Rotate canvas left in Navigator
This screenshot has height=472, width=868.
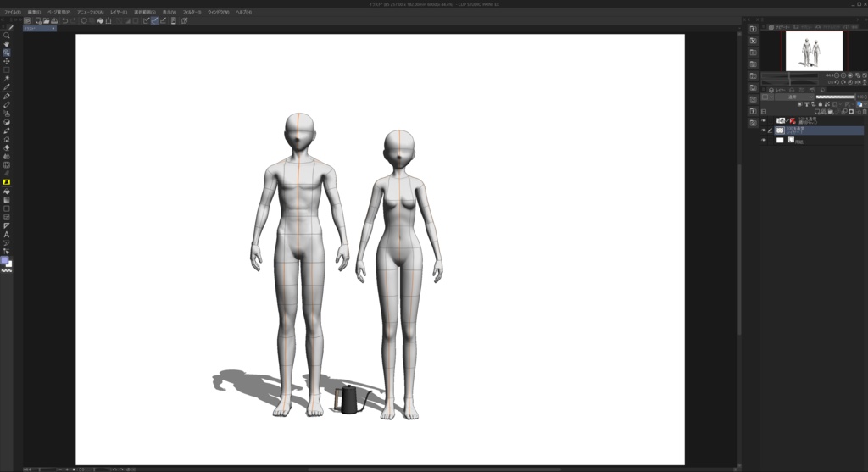tap(837, 82)
